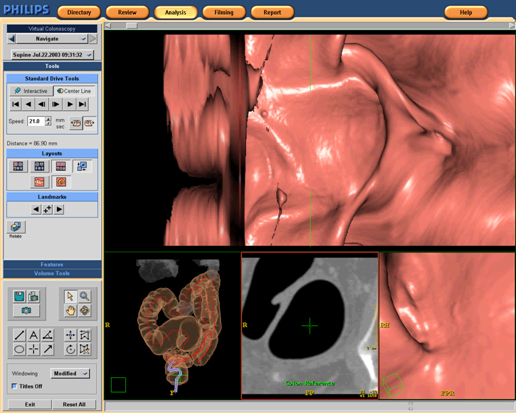This screenshot has height=413, width=516.
Task: Open the Navigate dropdown
Action: tap(52, 39)
